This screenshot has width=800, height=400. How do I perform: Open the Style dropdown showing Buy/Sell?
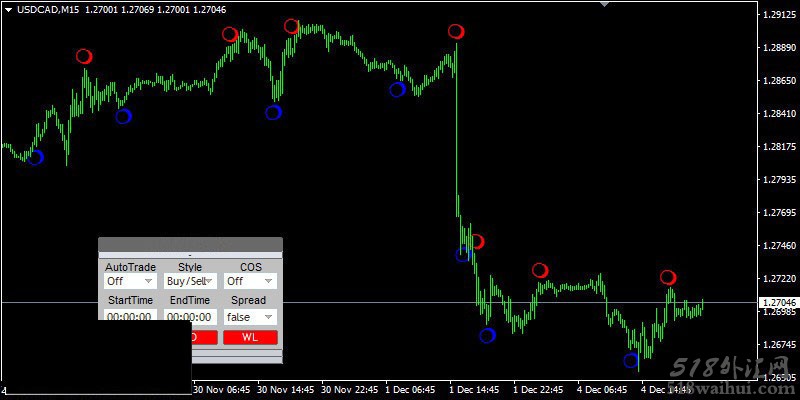190,281
